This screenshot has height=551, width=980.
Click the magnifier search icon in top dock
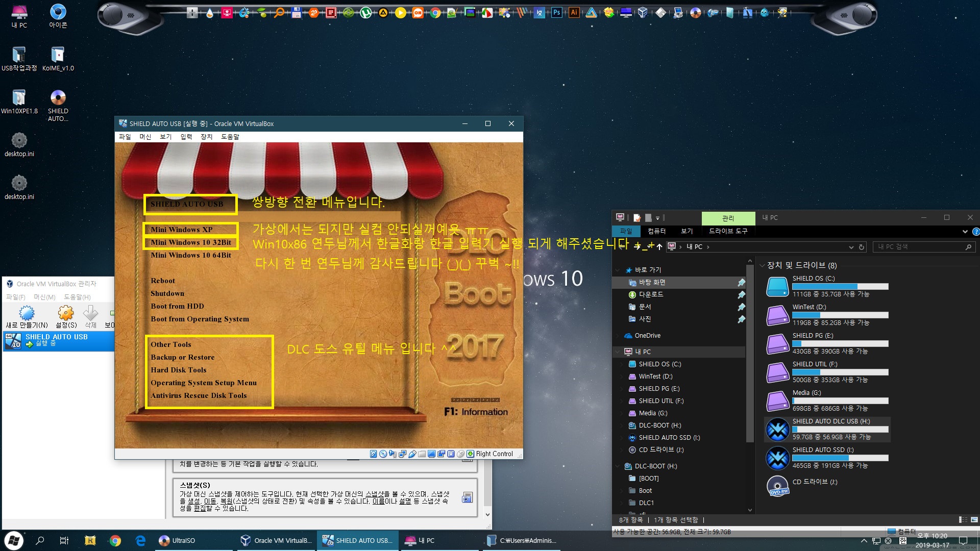click(x=279, y=13)
